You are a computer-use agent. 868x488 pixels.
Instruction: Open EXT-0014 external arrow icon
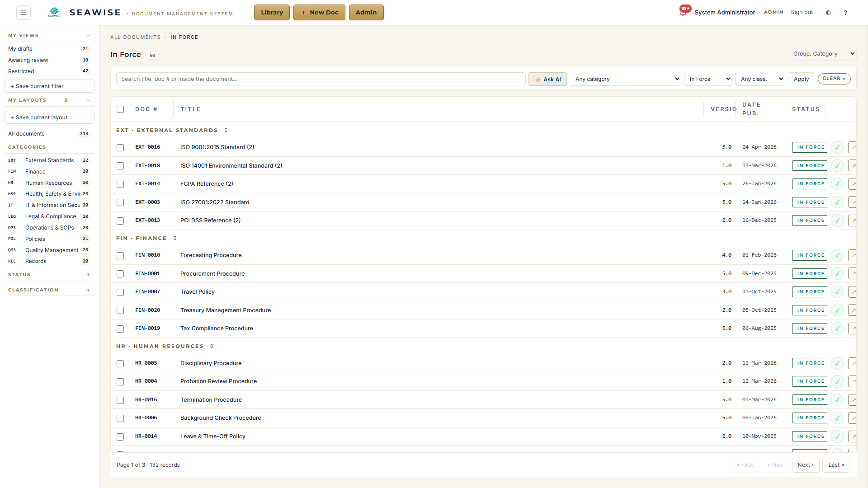click(x=853, y=184)
